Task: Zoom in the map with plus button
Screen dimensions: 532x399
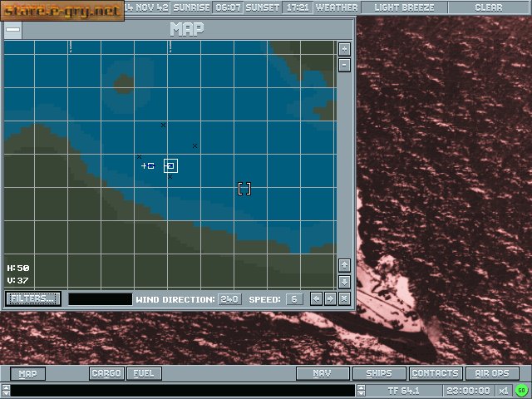Action: click(344, 49)
